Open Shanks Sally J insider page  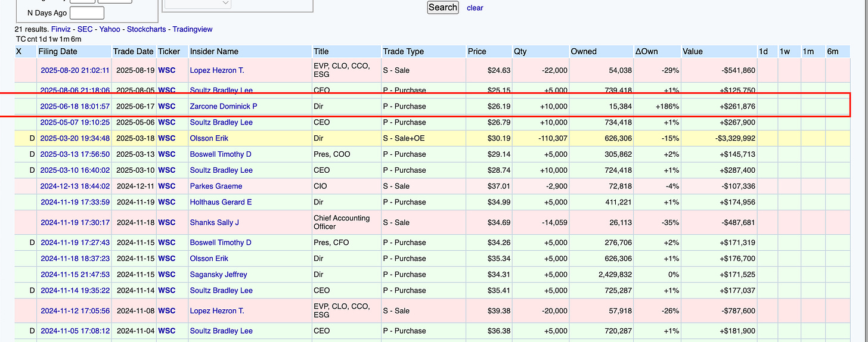click(x=215, y=223)
